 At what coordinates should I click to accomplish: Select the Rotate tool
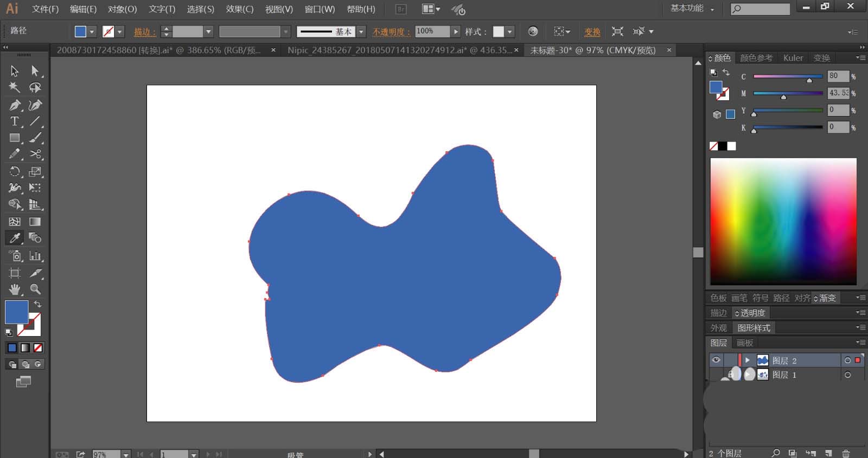point(15,172)
